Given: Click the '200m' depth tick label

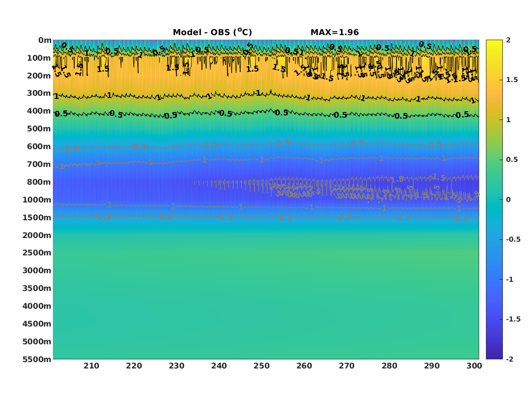Looking at the screenshot, I should pyautogui.click(x=39, y=76).
